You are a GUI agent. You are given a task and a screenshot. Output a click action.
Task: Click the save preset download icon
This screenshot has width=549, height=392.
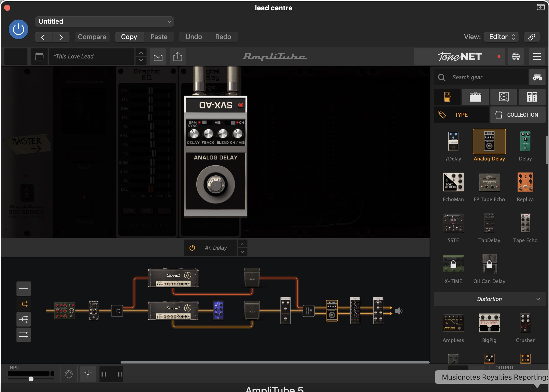[x=158, y=56]
